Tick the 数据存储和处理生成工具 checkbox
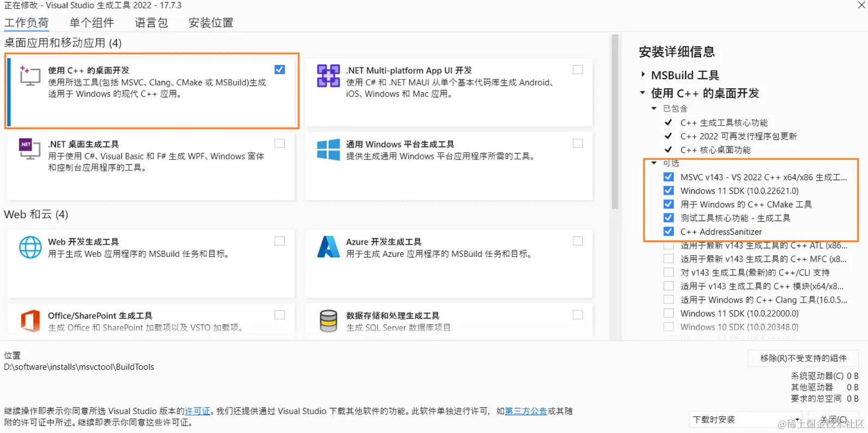The image size is (868, 433). (x=578, y=315)
